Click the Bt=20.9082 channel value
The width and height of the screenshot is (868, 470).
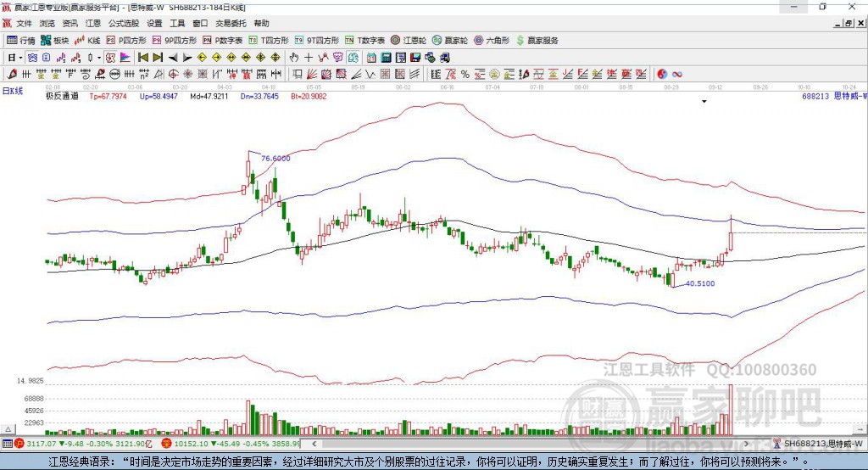[x=309, y=96]
